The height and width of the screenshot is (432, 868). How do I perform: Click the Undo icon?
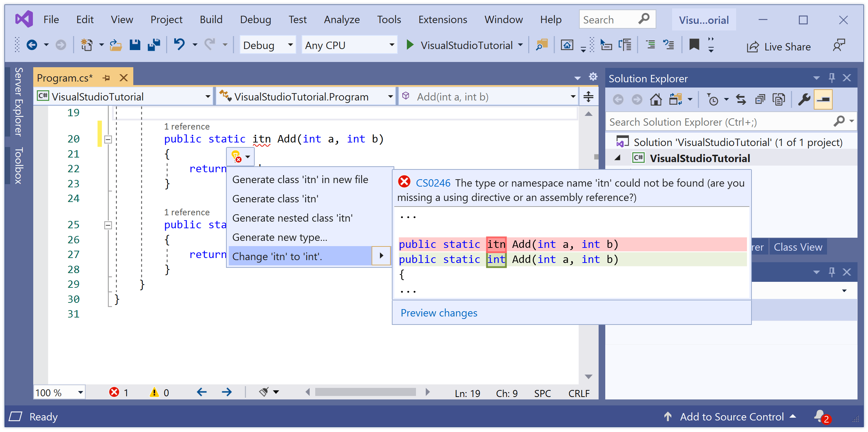click(179, 45)
